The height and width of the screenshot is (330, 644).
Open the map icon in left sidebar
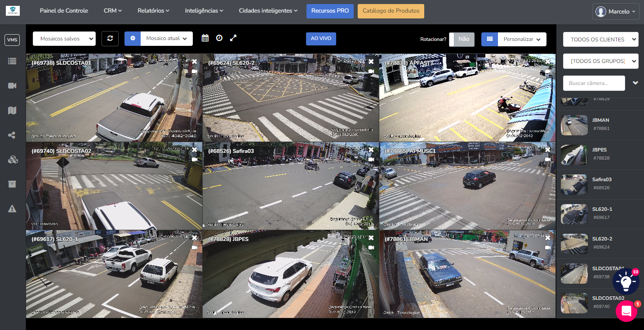point(12,110)
